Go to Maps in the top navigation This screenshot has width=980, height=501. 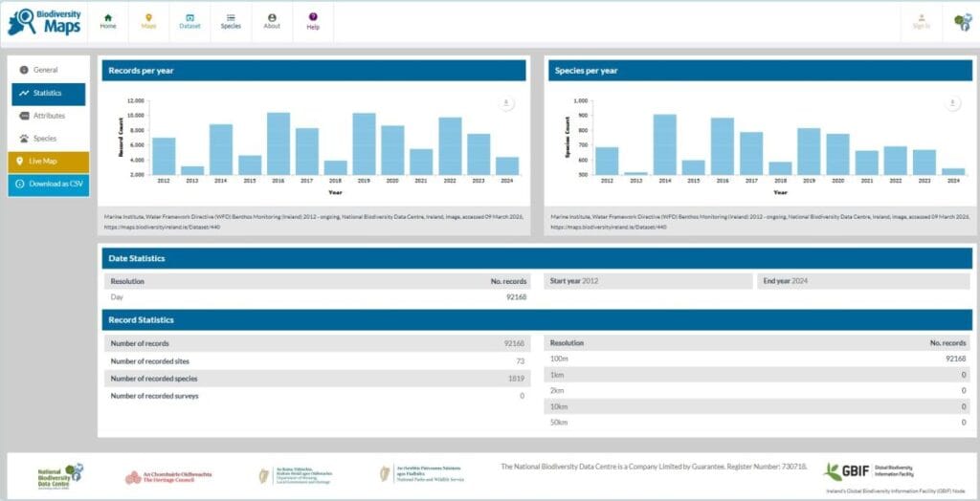[148, 23]
